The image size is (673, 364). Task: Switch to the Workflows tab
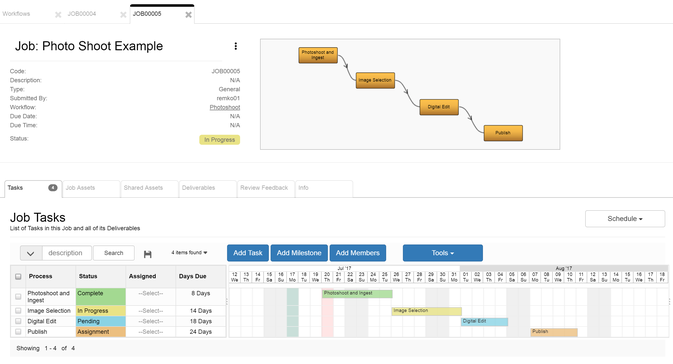click(16, 14)
